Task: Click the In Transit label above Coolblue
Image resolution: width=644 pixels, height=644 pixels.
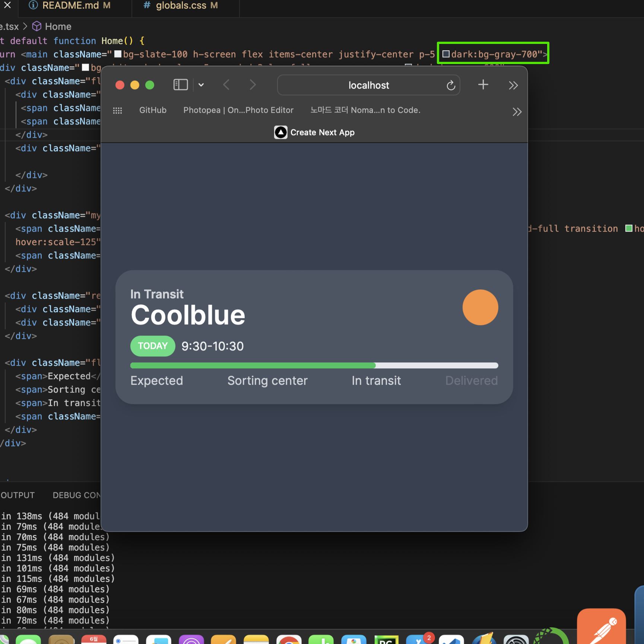Action: 157,294
